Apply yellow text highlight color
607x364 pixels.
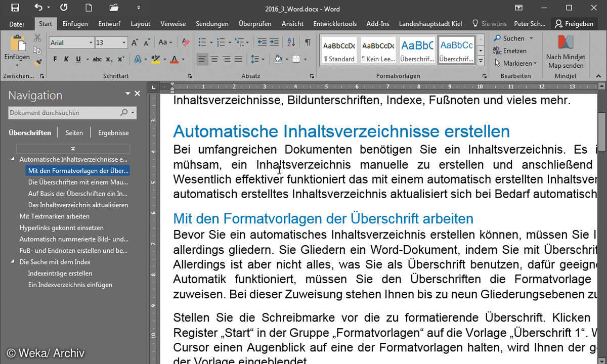pyautogui.click(x=155, y=60)
